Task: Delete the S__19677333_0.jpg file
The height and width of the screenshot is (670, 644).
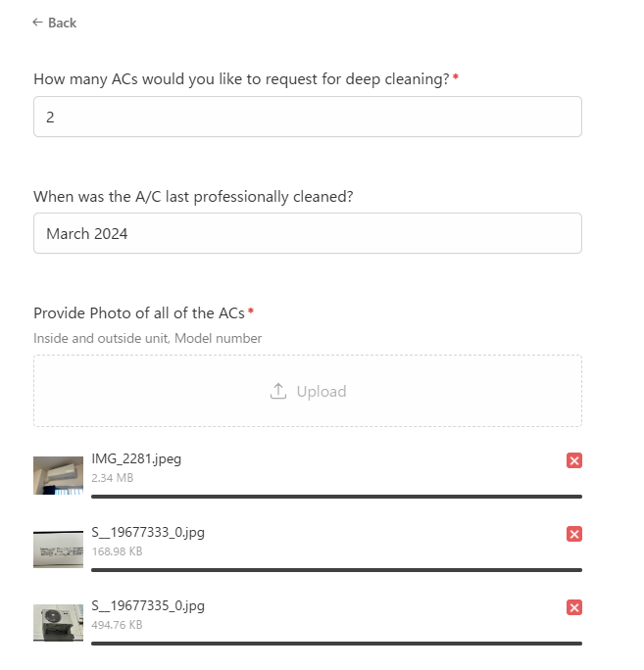Action: [x=574, y=534]
